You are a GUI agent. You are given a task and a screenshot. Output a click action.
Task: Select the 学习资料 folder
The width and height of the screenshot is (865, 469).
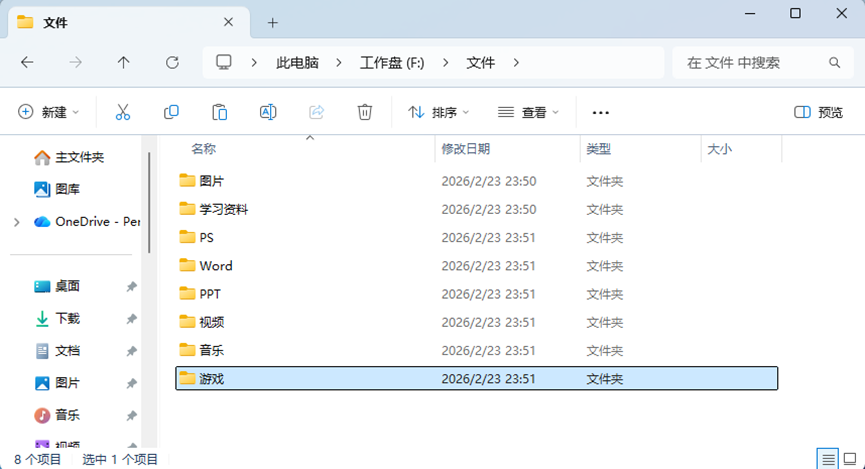point(477,209)
